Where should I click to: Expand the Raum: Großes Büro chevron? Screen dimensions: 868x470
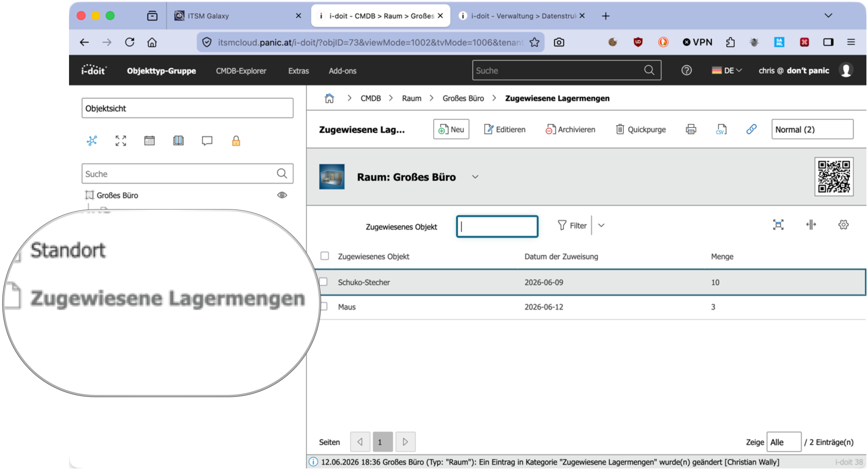(475, 177)
